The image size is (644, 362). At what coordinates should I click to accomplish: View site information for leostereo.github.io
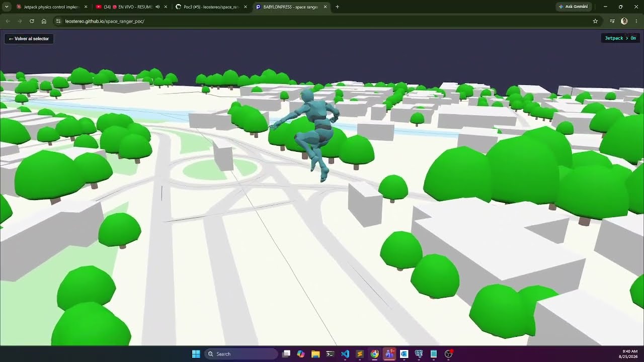pyautogui.click(x=58, y=21)
